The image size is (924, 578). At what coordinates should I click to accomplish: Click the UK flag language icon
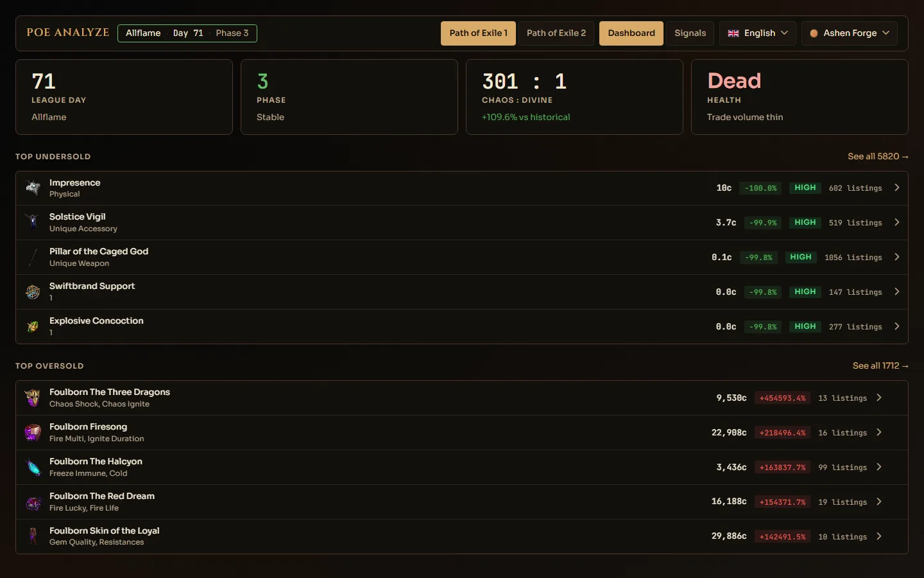733,33
